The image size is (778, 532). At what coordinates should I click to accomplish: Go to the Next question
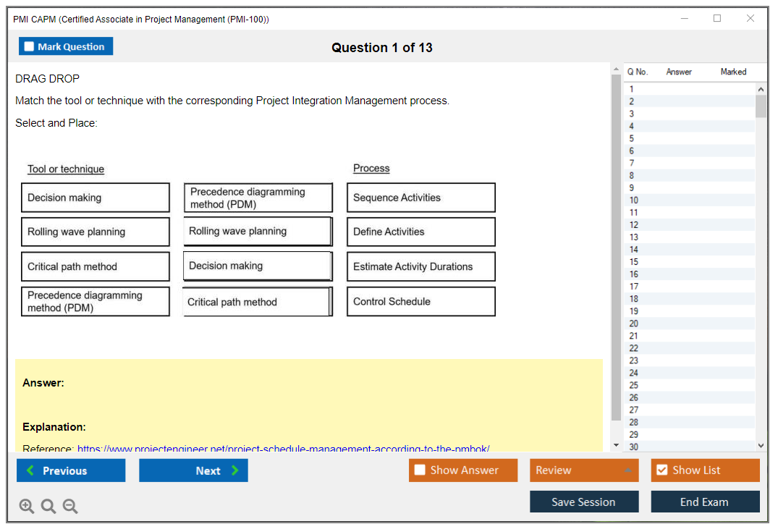[193, 470]
